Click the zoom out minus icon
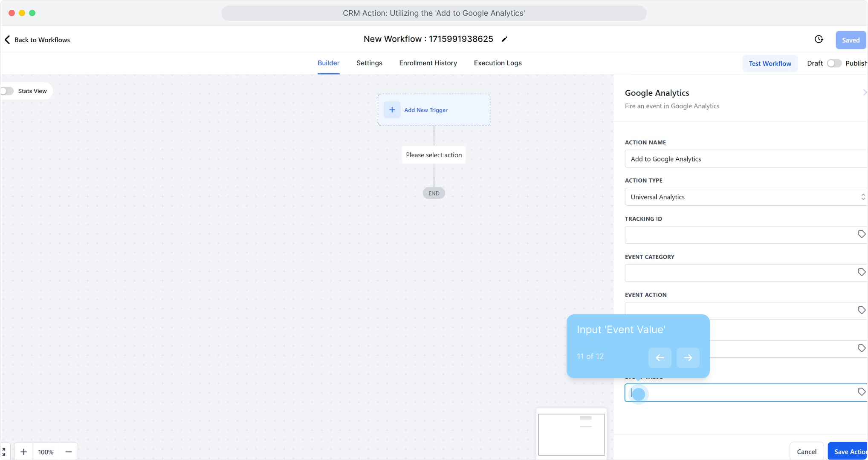The image size is (868, 460). pyautogui.click(x=68, y=452)
